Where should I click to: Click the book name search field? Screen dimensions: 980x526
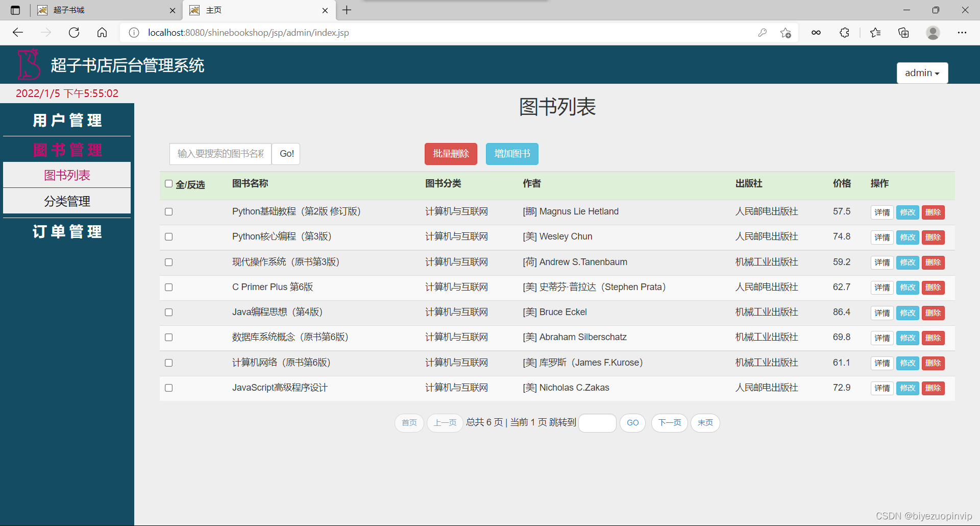coord(220,154)
